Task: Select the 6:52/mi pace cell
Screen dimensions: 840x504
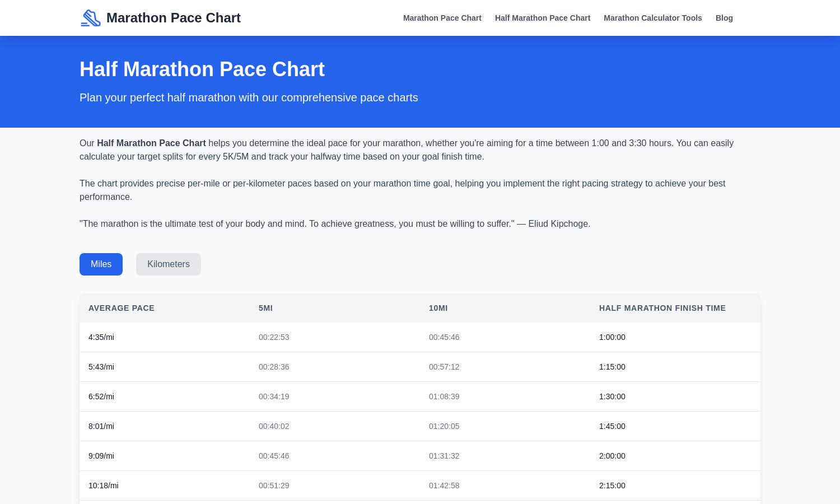Action: pos(101,396)
